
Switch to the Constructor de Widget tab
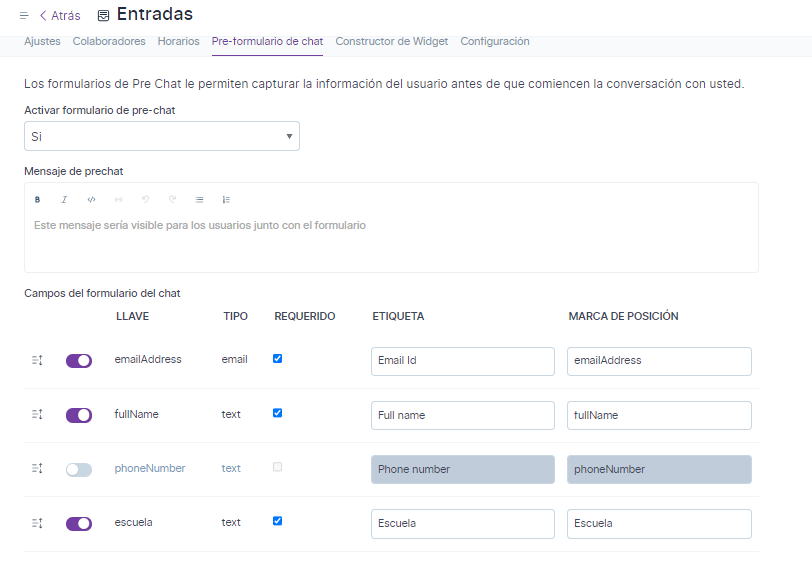[x=391, y=42]
